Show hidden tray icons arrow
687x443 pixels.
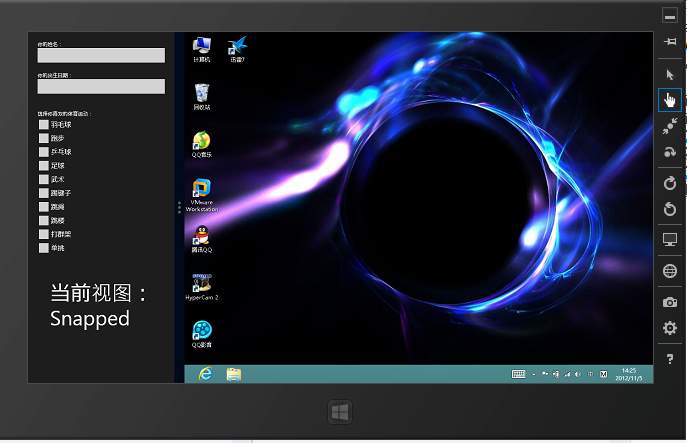pos(534,375)
